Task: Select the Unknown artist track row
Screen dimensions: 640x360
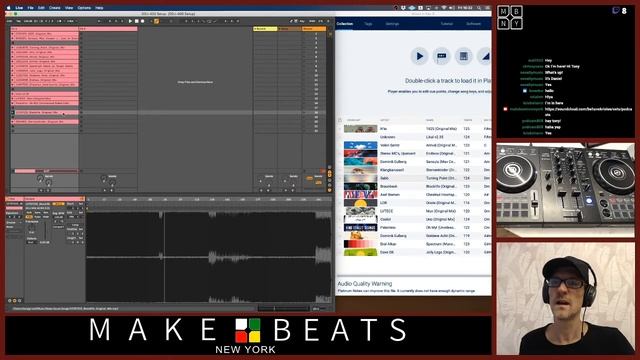Action: pyautogui.click(x=414, y=137)
